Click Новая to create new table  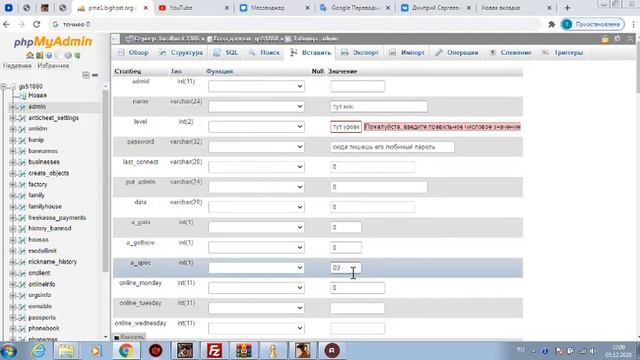(37, 95)
